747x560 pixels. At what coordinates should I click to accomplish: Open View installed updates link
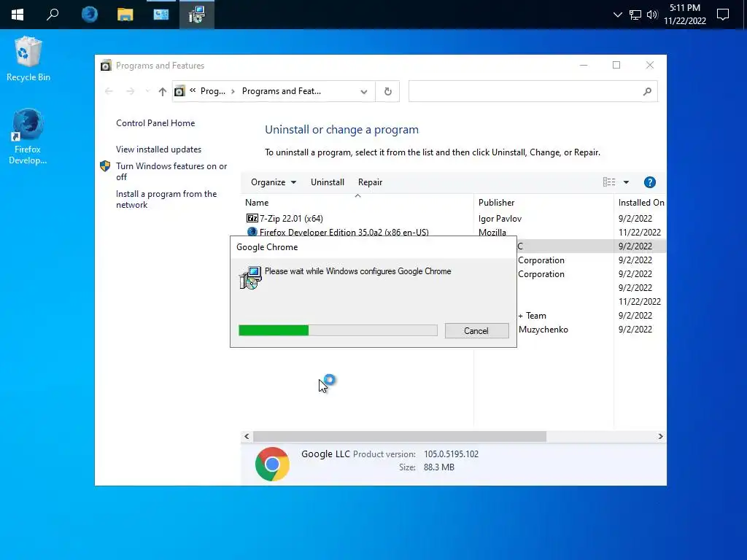click(158, 149)
